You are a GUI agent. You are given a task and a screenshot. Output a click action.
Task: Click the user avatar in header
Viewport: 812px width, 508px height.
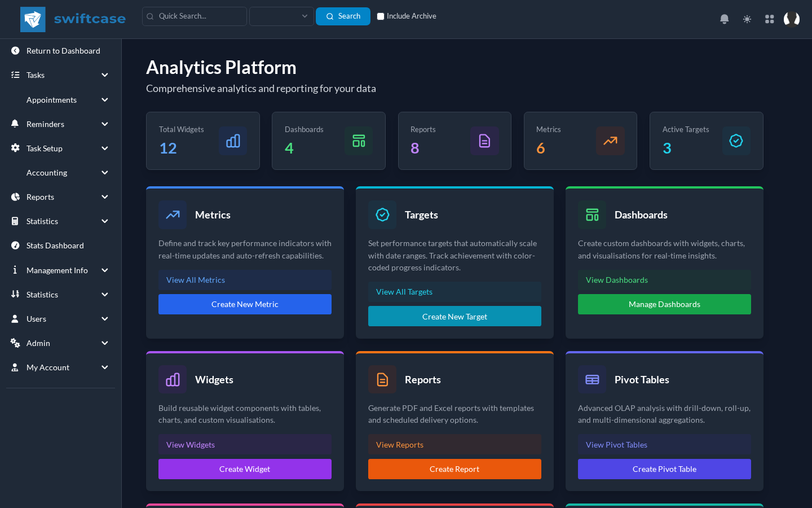point(792,19)
